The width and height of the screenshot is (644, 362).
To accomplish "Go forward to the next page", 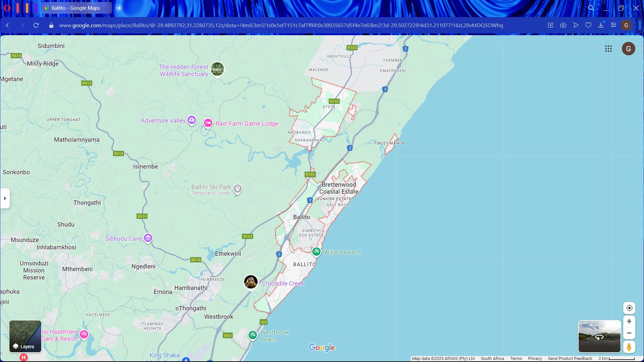I will coord(22,25).
